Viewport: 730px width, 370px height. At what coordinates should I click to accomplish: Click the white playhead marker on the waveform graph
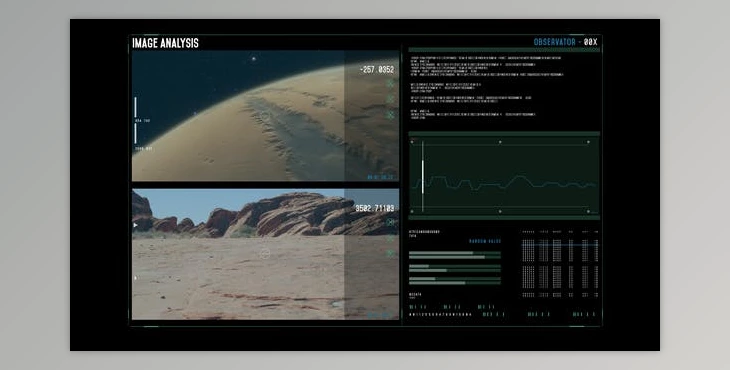(423, 177)
